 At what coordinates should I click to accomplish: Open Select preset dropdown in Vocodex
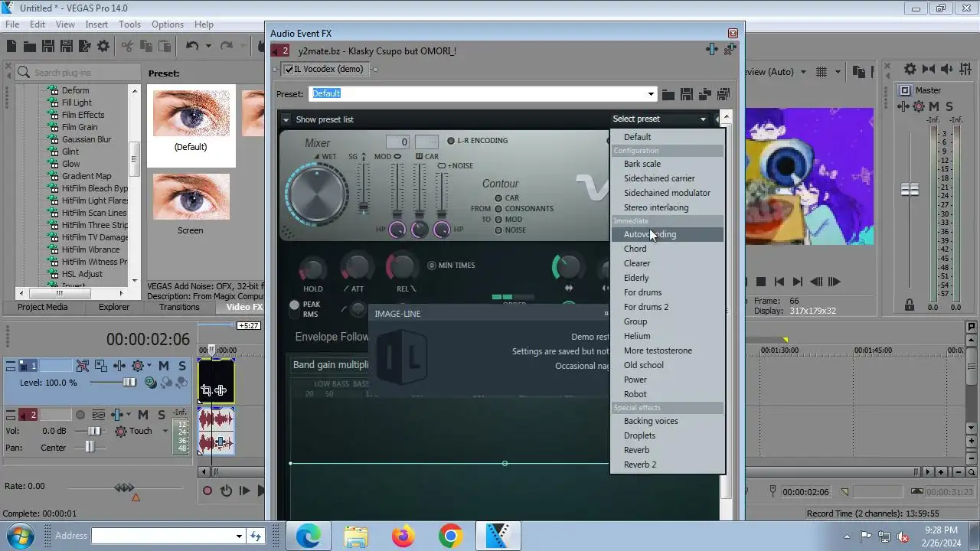coord(659,119)
